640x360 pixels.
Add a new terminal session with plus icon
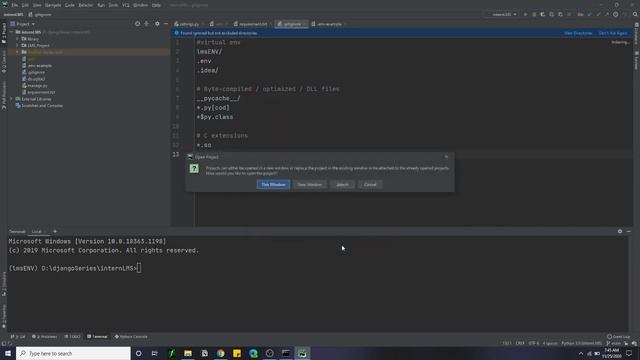[55, 231]
